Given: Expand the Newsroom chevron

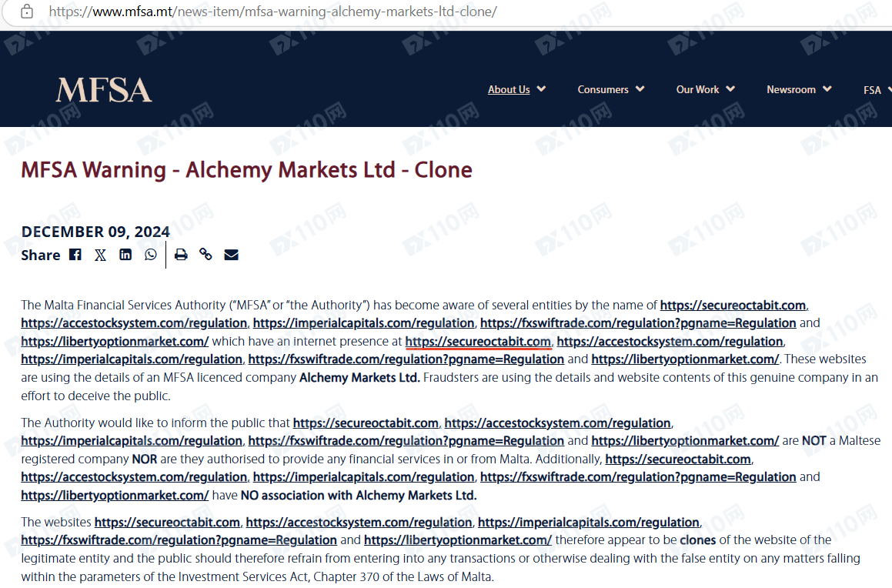Looking at the screenshot, I should pos(827,89).
